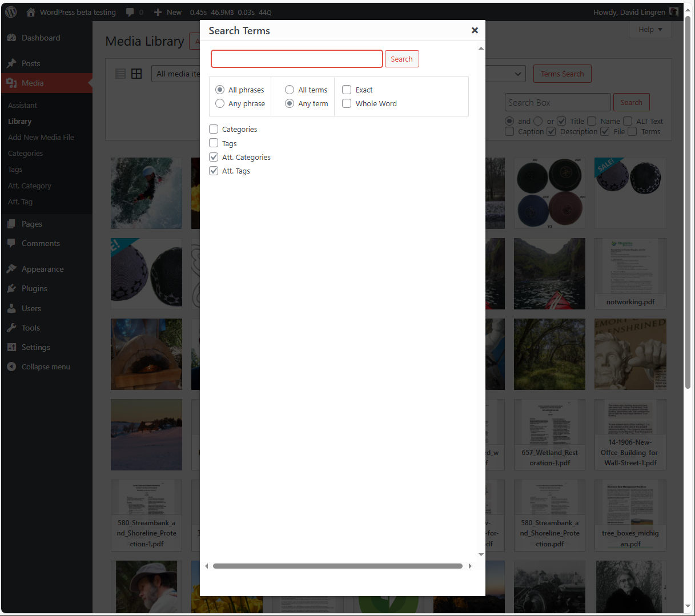Select the Any phrase radio button
Screen dimensions: 695x616
[220, 103]
